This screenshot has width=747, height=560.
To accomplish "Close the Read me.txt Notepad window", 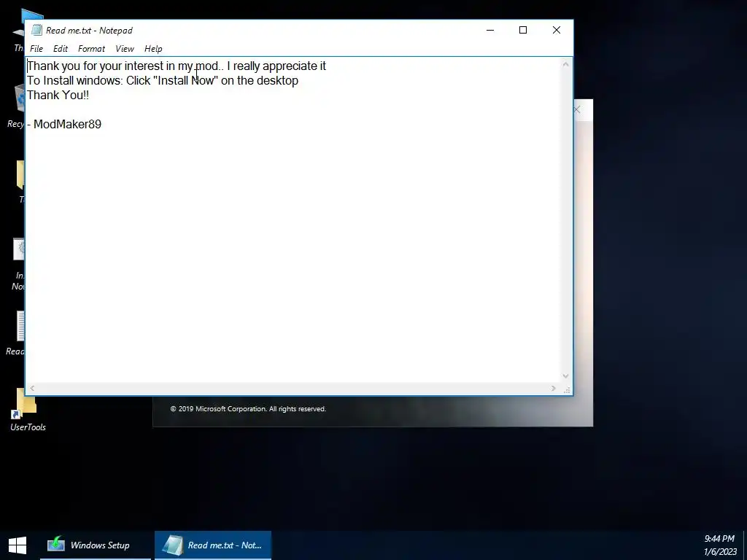I will tap(556, 30).
